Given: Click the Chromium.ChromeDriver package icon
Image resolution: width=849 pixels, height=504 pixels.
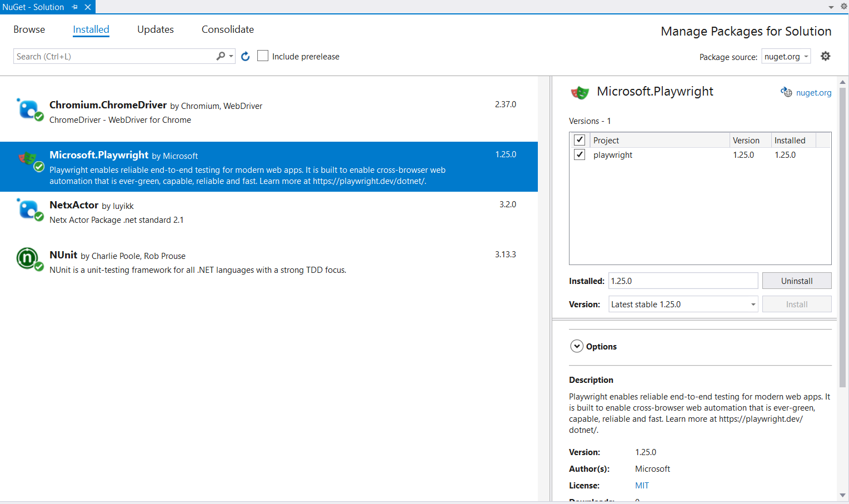Looking at the screenshot, I should click(x=28, y=109).
